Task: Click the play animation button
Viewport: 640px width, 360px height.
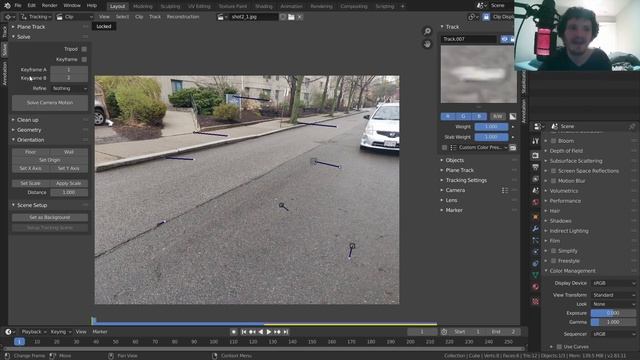Action: [x=269, y=332]
